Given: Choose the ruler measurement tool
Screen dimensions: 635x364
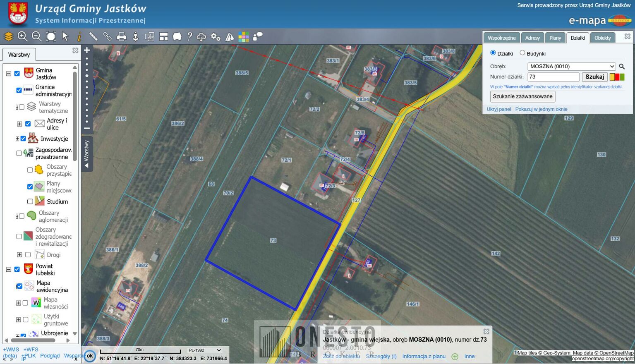Looking at the screenshot, I should pyautogui.click(x=93, y=36).
